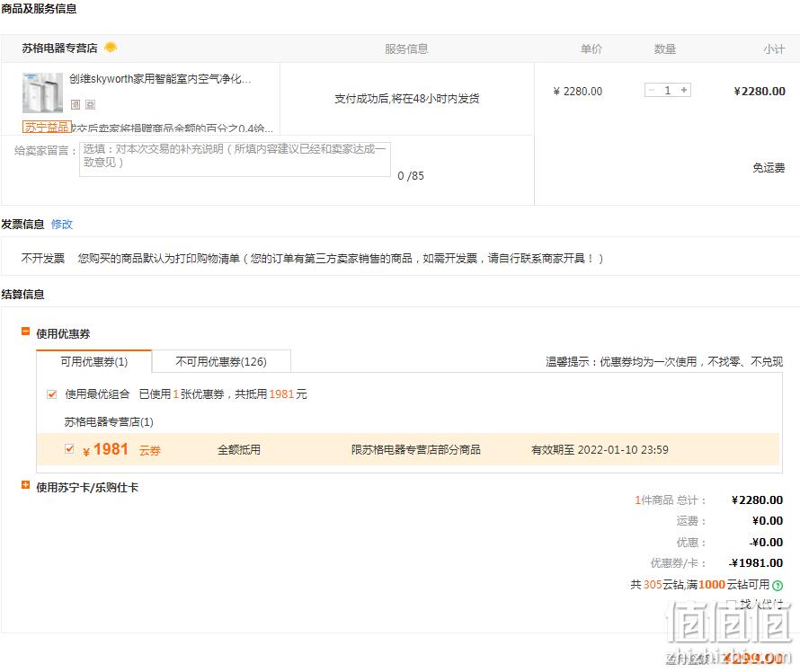Screen dimensions: 800x672
Task: Click the 限苏格电器专营店部分商品 restriction text
Action: [x=416, y=450]
